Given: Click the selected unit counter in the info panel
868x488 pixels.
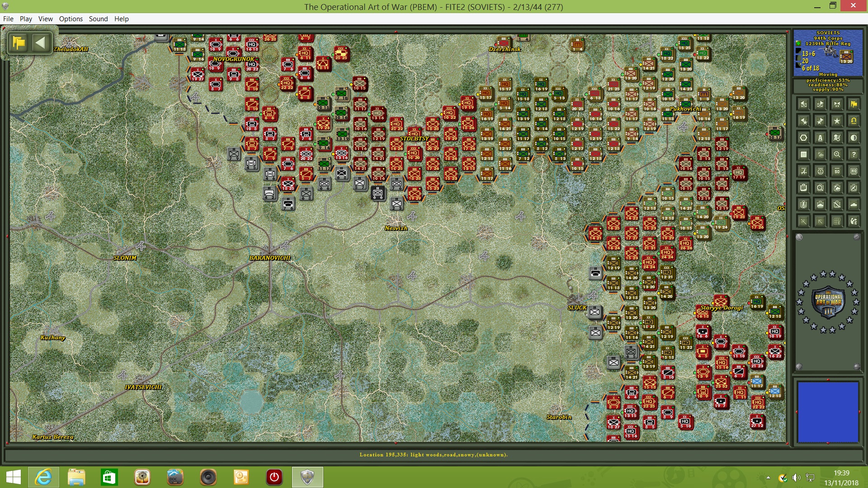Looking at the screenshot, I should pyautogui.click(x=846, y=57).
